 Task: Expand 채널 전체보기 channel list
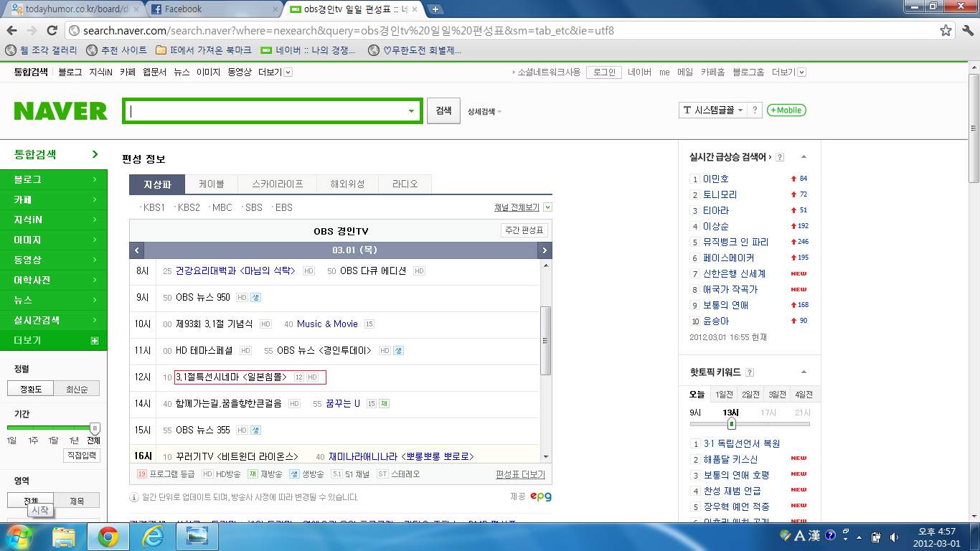click(547, 207)
